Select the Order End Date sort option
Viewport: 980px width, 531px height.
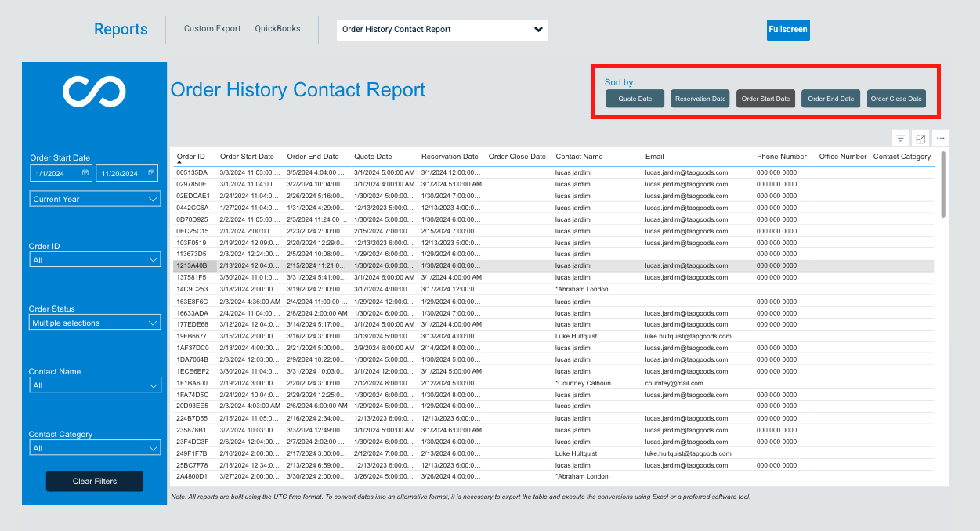pyautogui.click(x=830, y=99)
